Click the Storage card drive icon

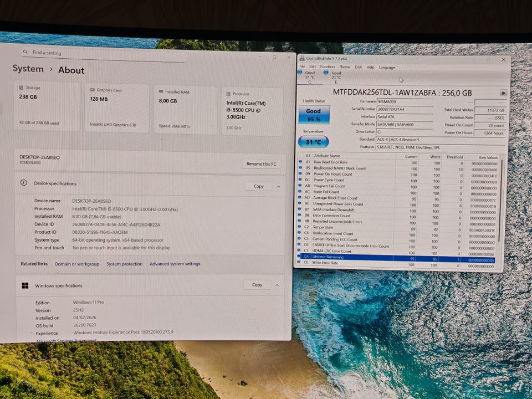click(x=21, y=88)
